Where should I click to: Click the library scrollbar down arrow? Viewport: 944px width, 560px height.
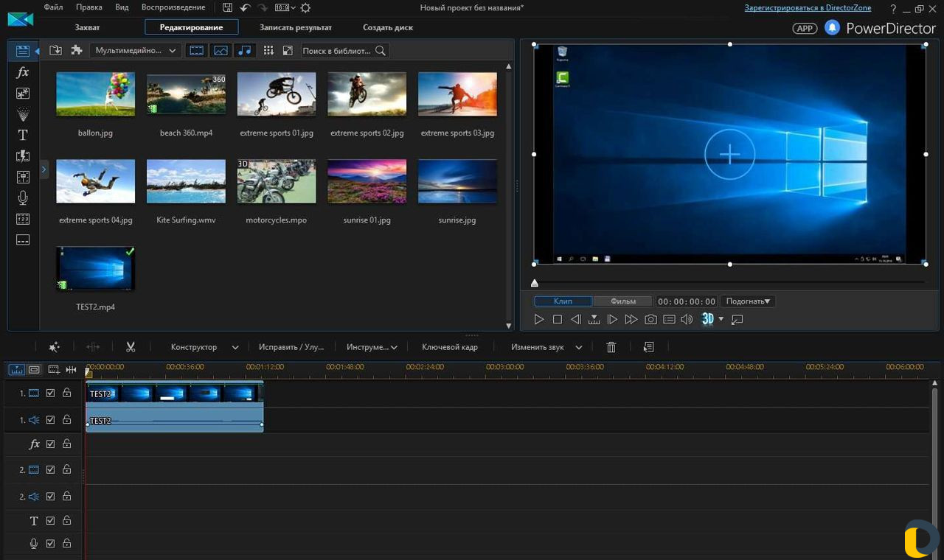[x=508, y=326]
